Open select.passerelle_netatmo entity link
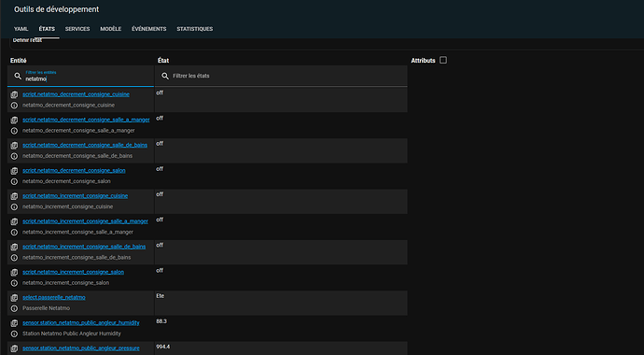 coord(54,297)
